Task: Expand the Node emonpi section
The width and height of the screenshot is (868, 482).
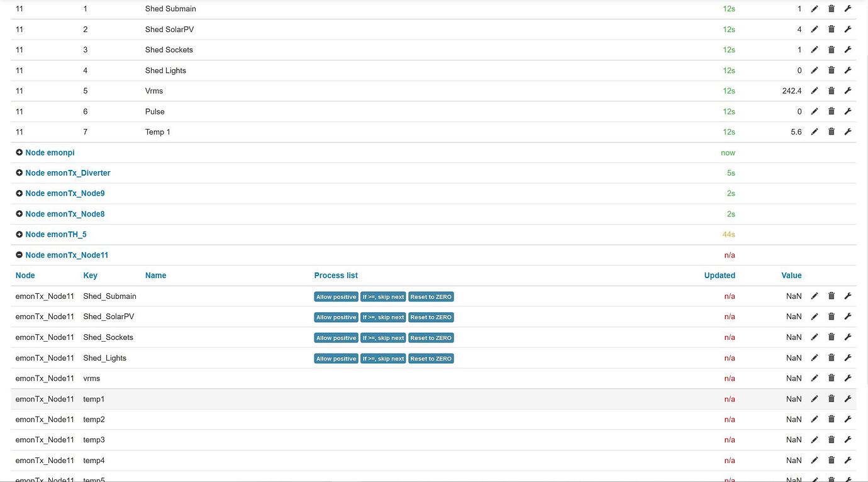Action: [x=50, y=152]
